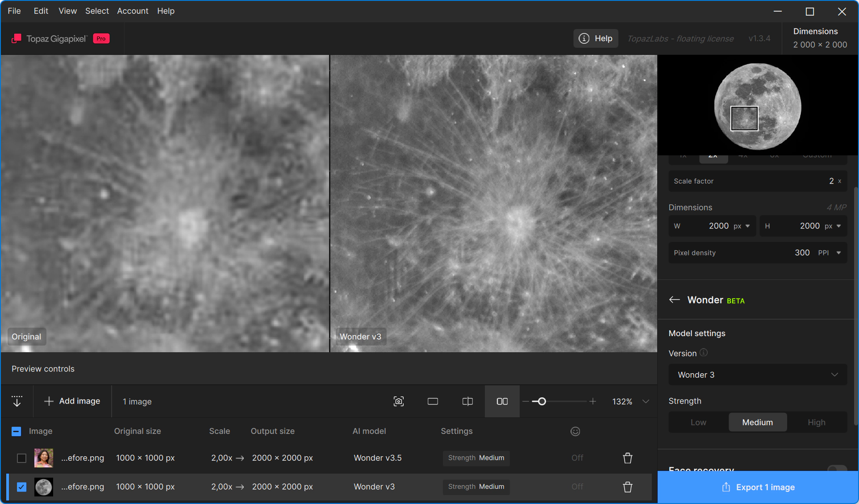Select the side-by-side view icon
This screenshot has width=859, height=504.
point(502,401)
